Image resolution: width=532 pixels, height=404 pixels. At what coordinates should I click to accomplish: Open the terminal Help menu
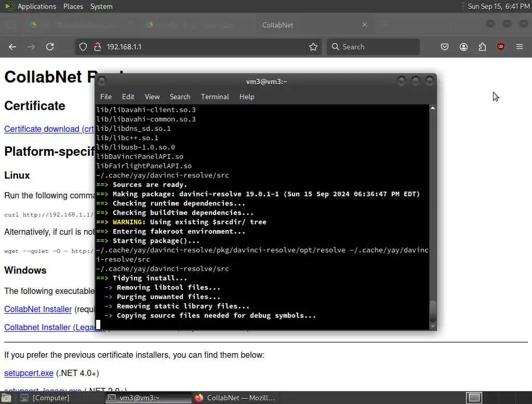[x=247, y=97]
